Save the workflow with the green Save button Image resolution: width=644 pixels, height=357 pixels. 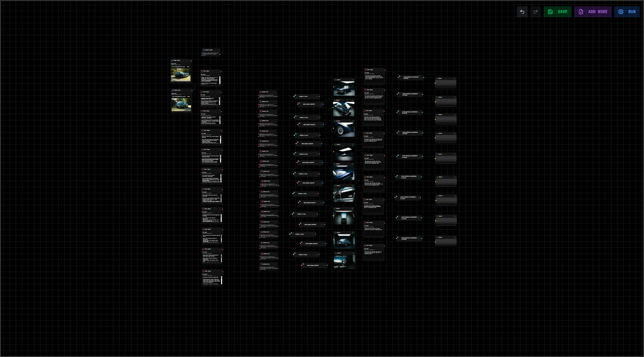pos(557,12)
